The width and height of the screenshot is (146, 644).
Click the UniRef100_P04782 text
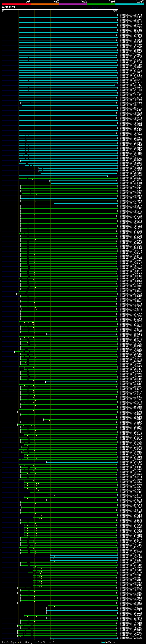tap(131, 244)
